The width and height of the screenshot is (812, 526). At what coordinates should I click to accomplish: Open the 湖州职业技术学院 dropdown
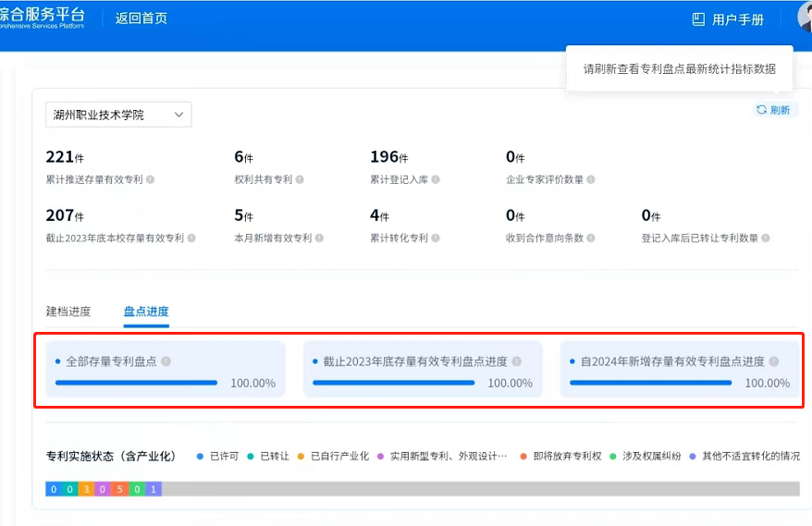[x=118, y=115]
